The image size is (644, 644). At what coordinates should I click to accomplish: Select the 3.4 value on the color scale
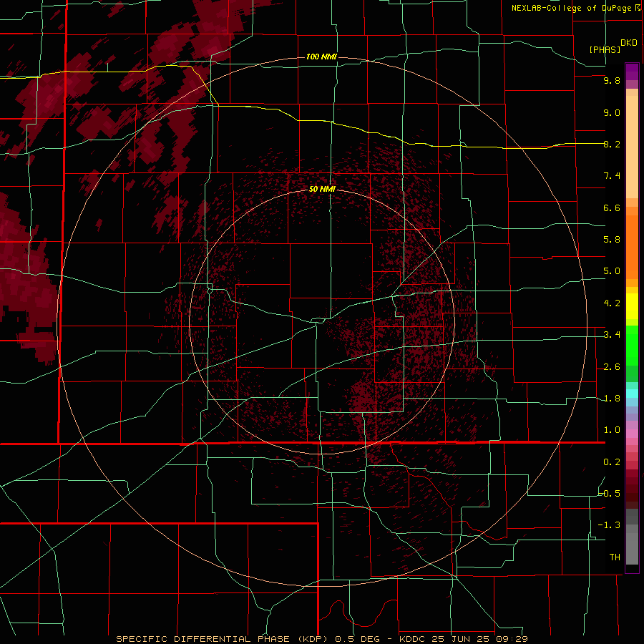coord(612,335)
